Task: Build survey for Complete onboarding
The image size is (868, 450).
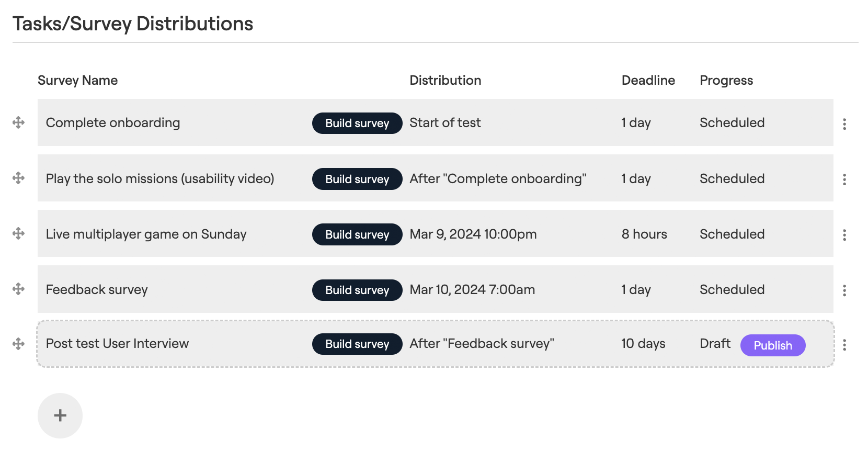Action: (357, 123)
